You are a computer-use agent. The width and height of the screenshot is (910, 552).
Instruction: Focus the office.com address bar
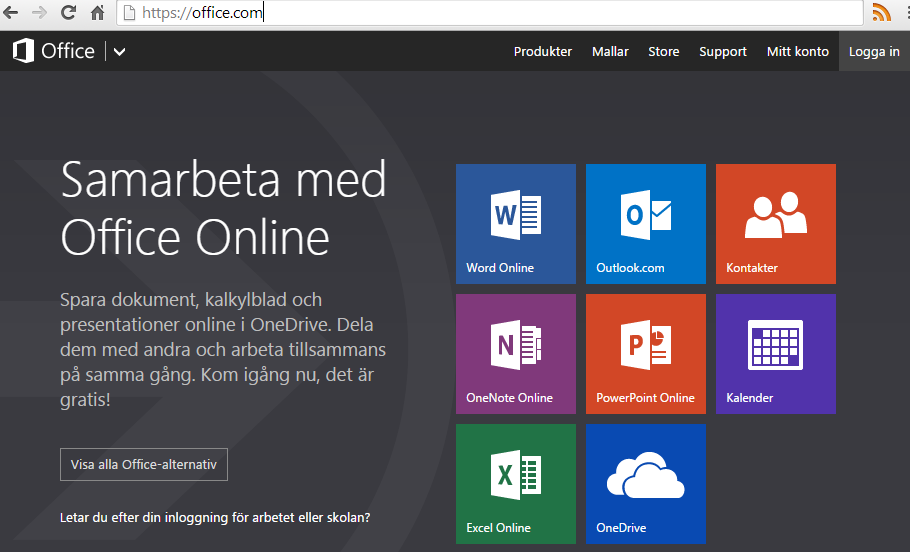coord(490,12)
